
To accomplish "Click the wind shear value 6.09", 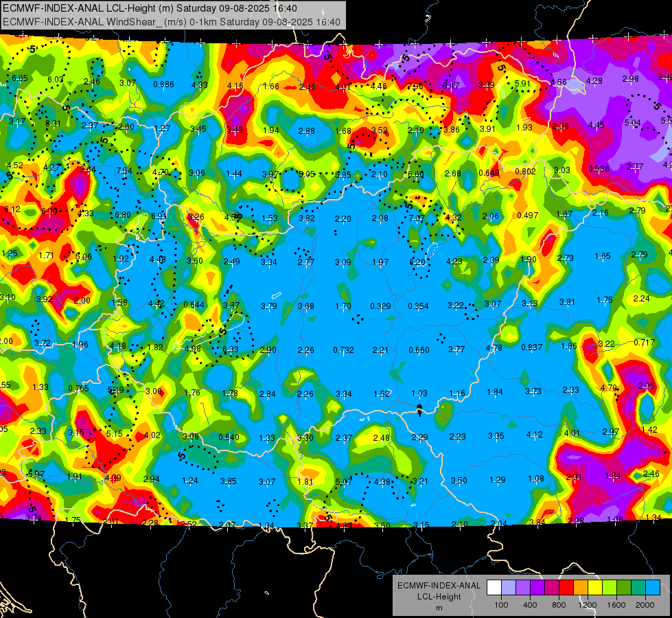I will [x=49, y=211].
